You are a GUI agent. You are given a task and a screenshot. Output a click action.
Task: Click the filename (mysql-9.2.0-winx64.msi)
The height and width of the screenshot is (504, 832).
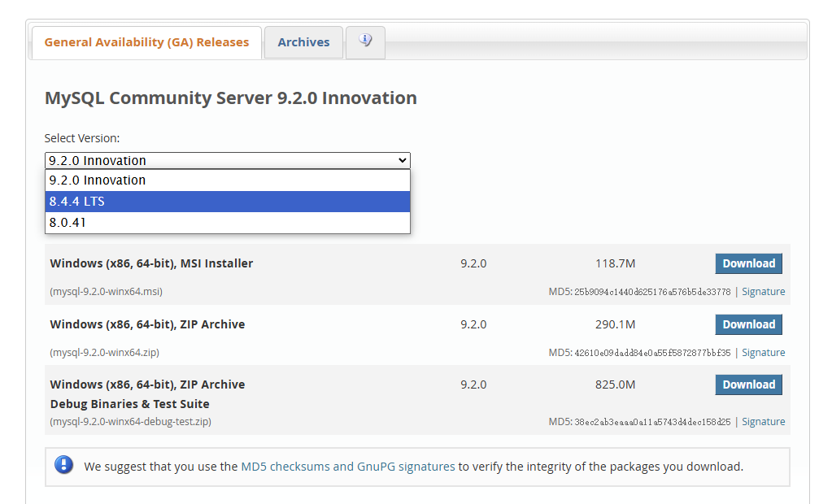point(106,292)
